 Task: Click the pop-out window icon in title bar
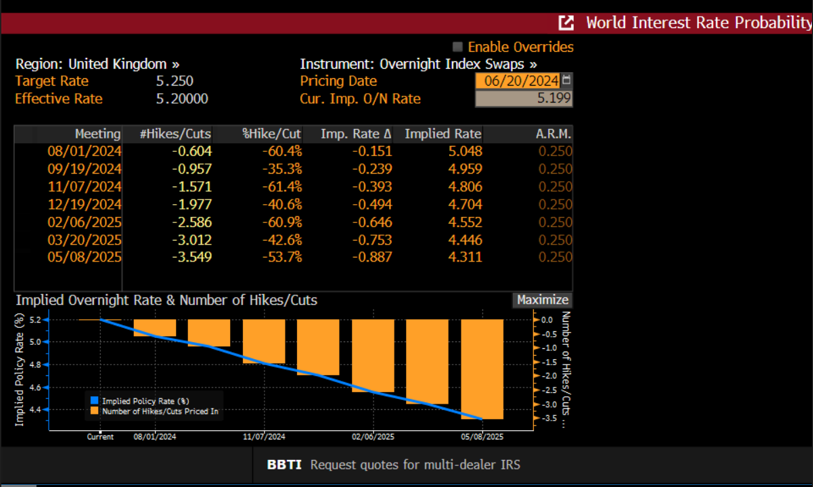(x=566, y=22)
